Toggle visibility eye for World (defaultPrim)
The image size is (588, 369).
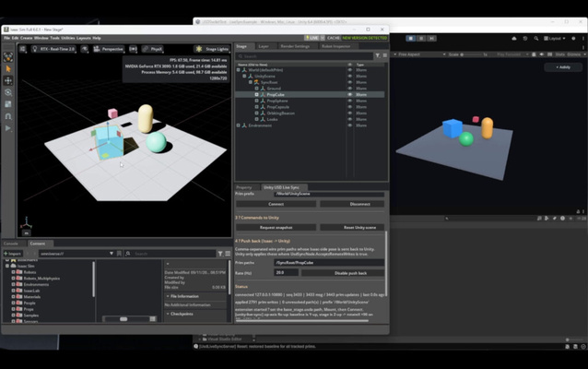(350, 70)
